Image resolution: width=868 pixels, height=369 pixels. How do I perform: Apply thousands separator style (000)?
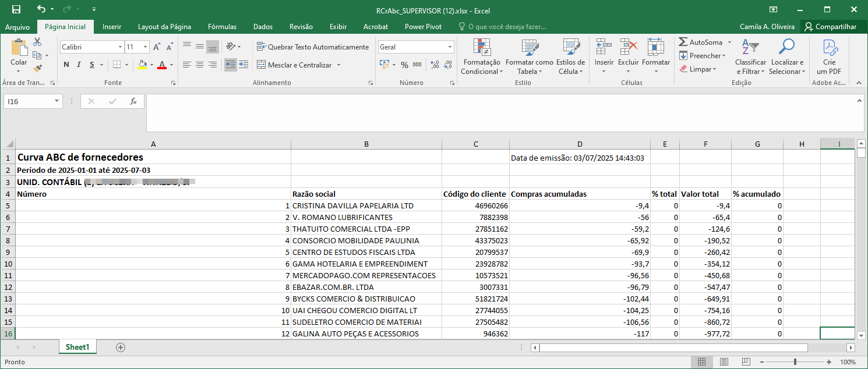click(x=417, y=65)
